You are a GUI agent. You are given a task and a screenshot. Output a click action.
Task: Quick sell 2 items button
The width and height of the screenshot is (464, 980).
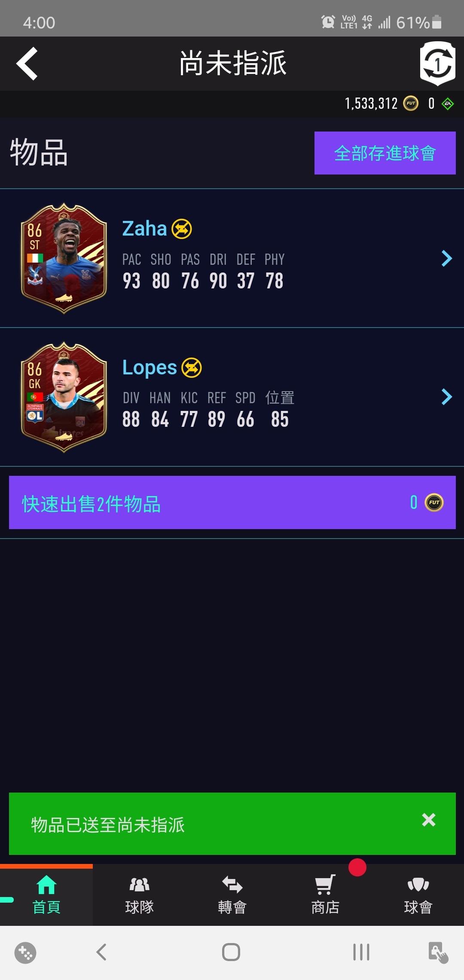(x=232, y=502)
